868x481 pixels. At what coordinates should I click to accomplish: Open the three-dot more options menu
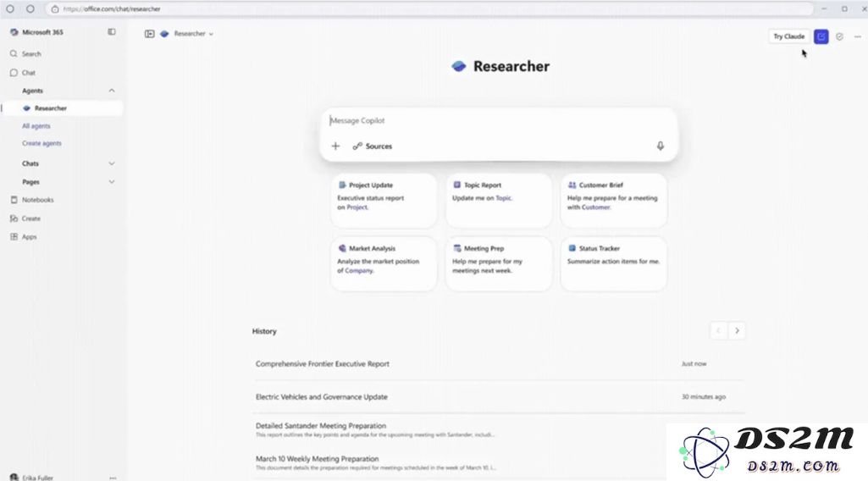click(858, 36)
